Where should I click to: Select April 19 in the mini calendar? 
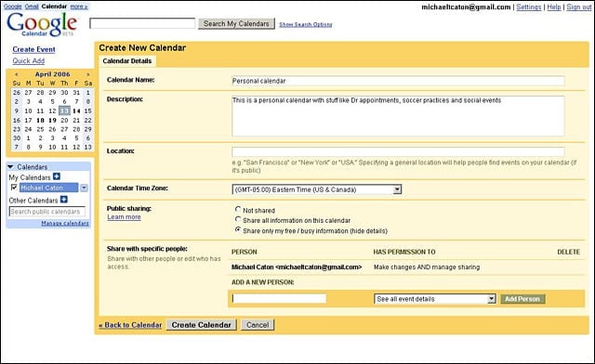pos(52,120)
